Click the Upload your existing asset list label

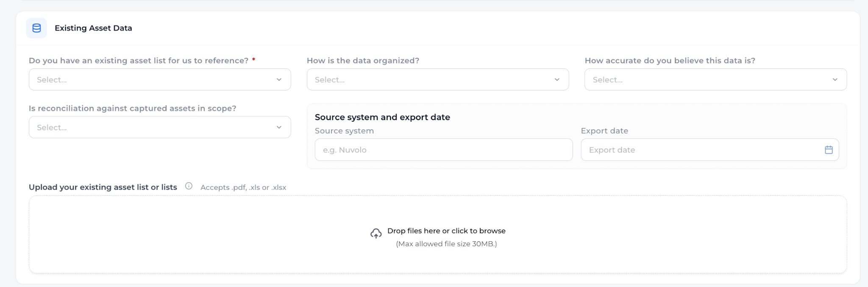point(103,187)
